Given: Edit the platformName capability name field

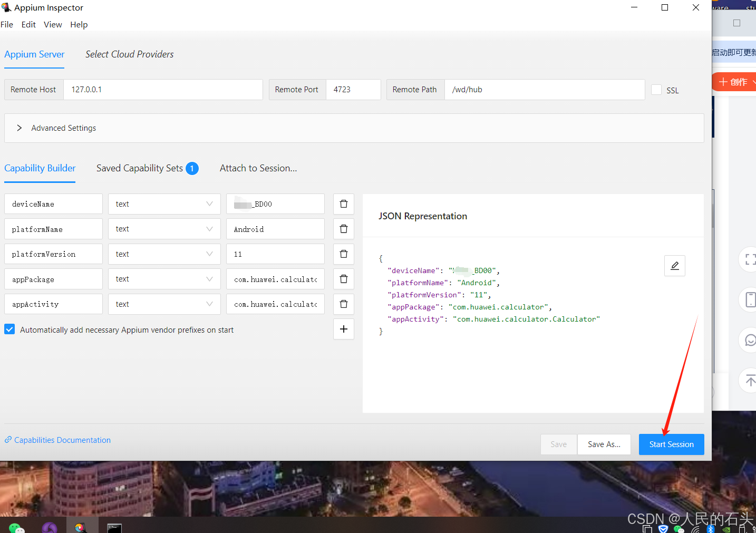Looking at the screenshot, I should pos(53,229).
